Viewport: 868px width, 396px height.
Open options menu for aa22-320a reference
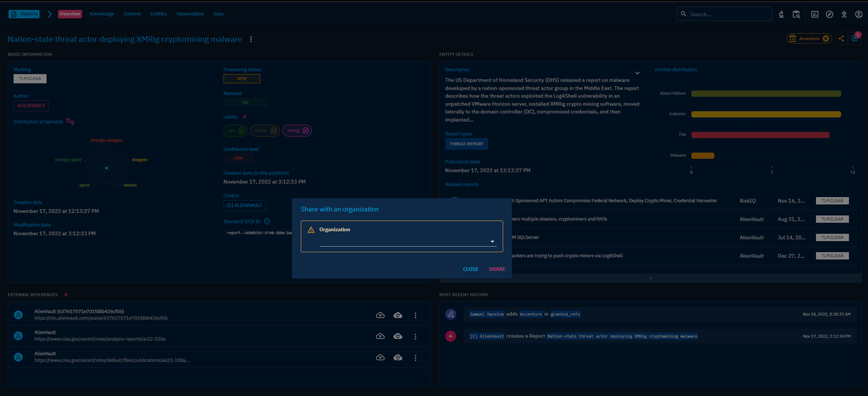(x=415, y=357)
